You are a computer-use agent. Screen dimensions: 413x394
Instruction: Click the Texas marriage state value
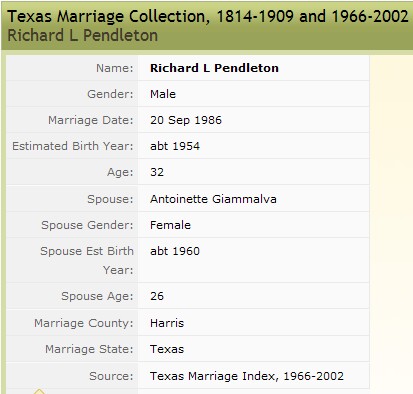167,349
